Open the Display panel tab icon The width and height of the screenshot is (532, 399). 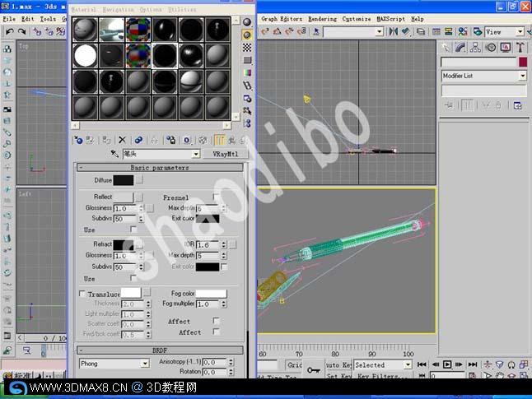pos(506,48)
